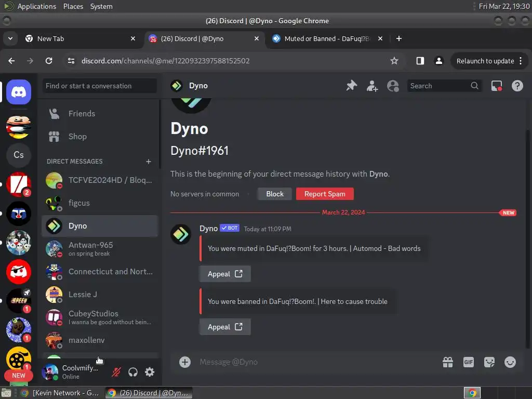Add friends to DM icon
This screenshot has width=532, height=399.
pyautogui.click(x=372, y=86)
